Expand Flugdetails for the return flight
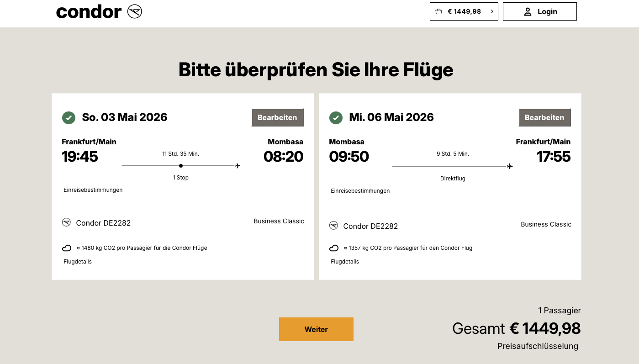The width and height of the screenshot is (639, 364). pos(345,262)
